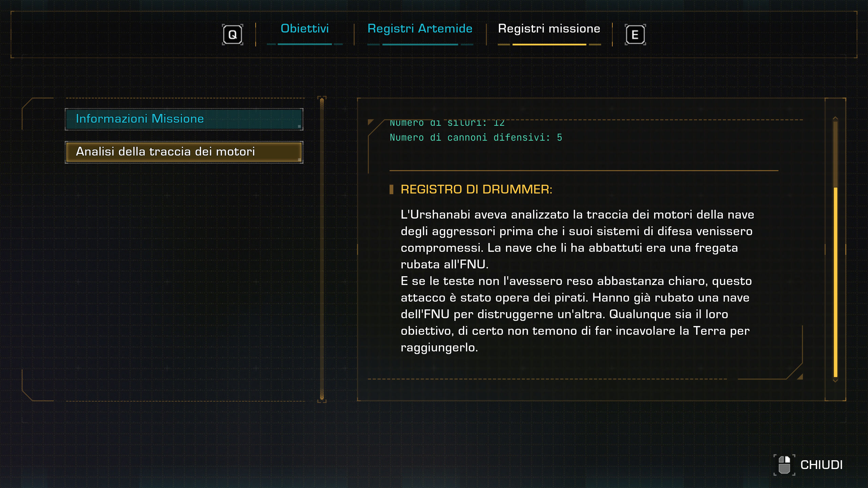Click the E key next-tab icon

tap(635, 35)
